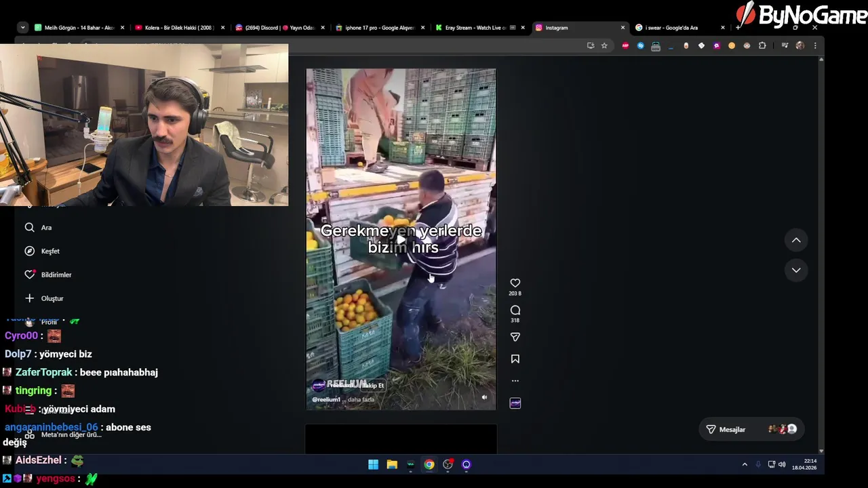Open the Mesajlar messages pill
868x488 pixels.
coord(751,429)
